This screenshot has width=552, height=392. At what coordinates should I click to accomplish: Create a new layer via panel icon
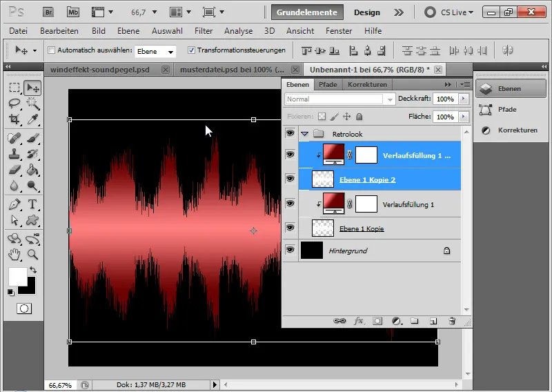click(433, 321)
